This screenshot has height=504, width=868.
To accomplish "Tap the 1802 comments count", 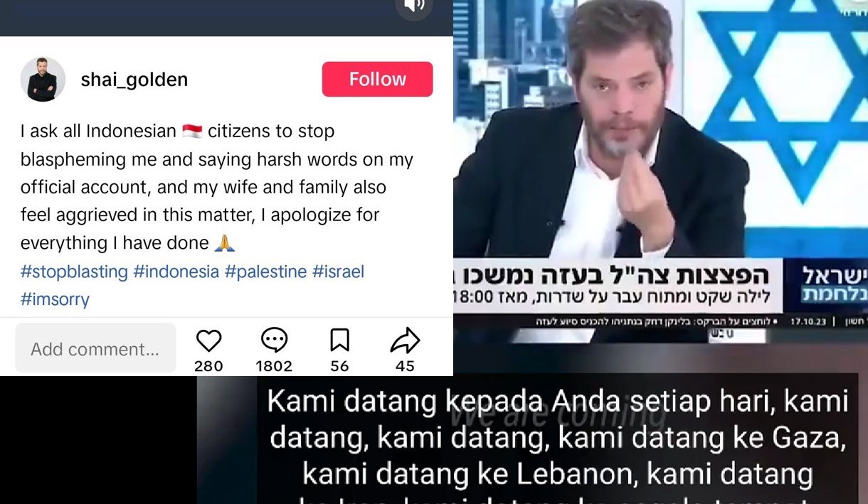I will pyautogui.click(x=274, y=366).
